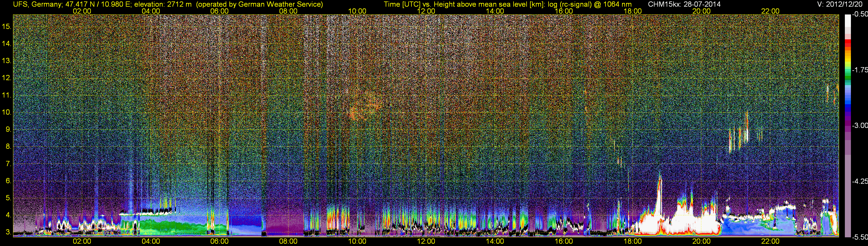The height and width of the screenshot is (246, 868).
Task: Click the station title 'UFS, Germany; 47.417 N / 10.980 E'
Action: point(72,4)
